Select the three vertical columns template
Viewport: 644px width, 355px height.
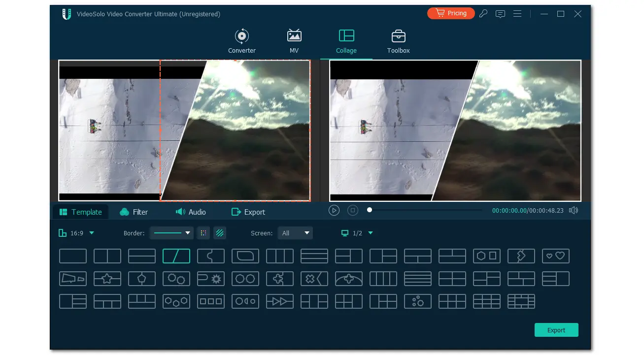[280, 256]
